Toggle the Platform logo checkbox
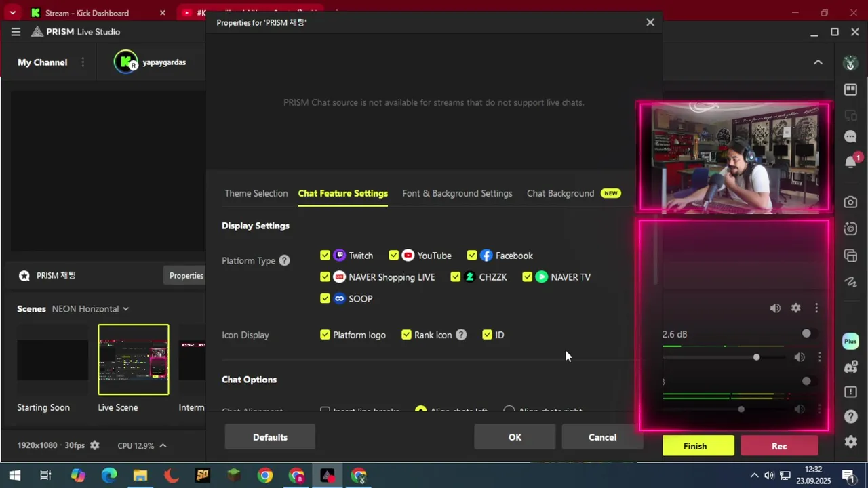 pyautogui.click(x=325, y=335)
